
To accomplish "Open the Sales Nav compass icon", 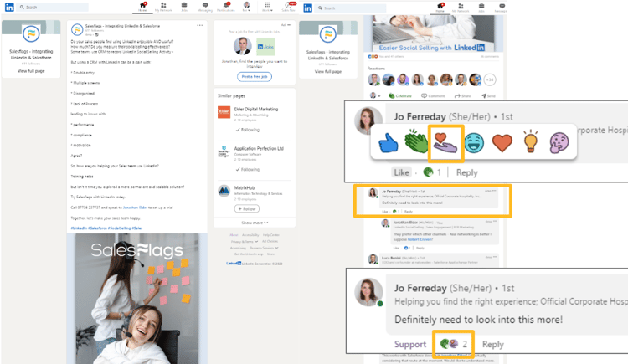I will pos(288,7).
